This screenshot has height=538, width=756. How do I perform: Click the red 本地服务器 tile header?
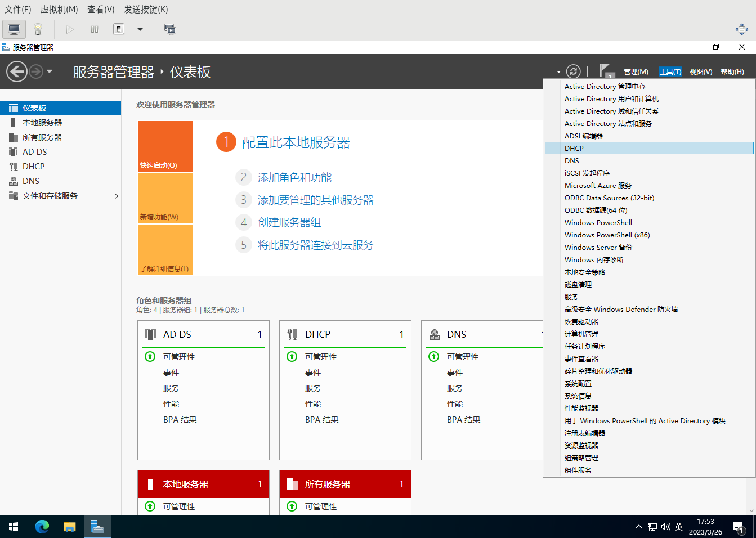[203, 484]
